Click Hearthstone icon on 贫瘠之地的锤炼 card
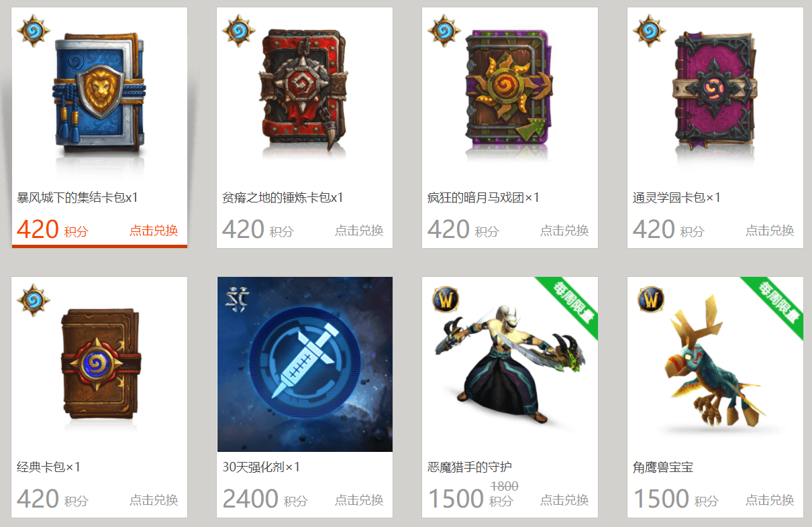Image resolution: width=812 pixels, height=527 pixels. 238,32
